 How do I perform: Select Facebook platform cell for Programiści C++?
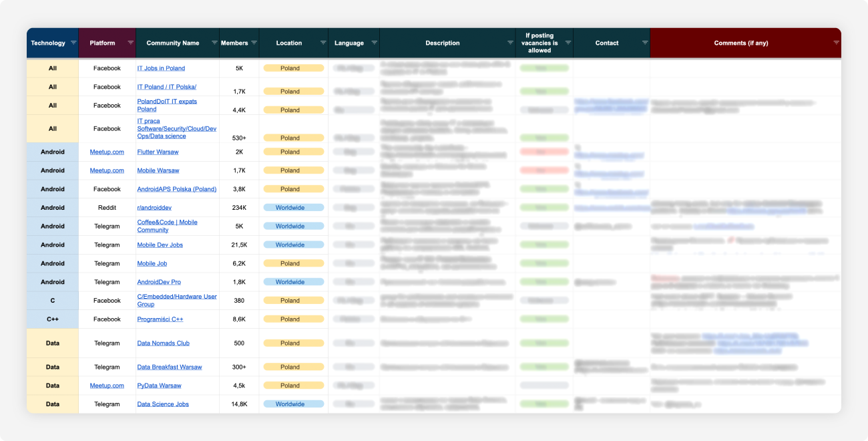point(107,319)
